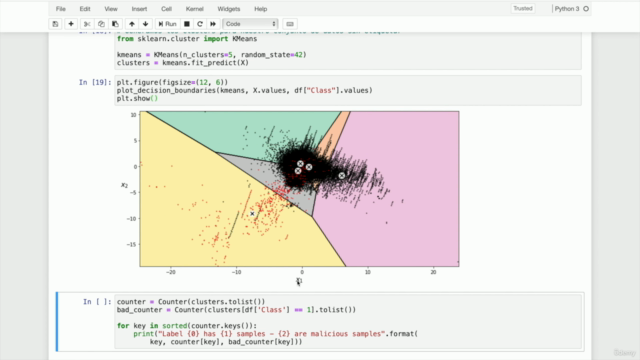This screenshot has width=640, height=360.
Task: Restart kernel and rerun all icon
Action: 213,24
